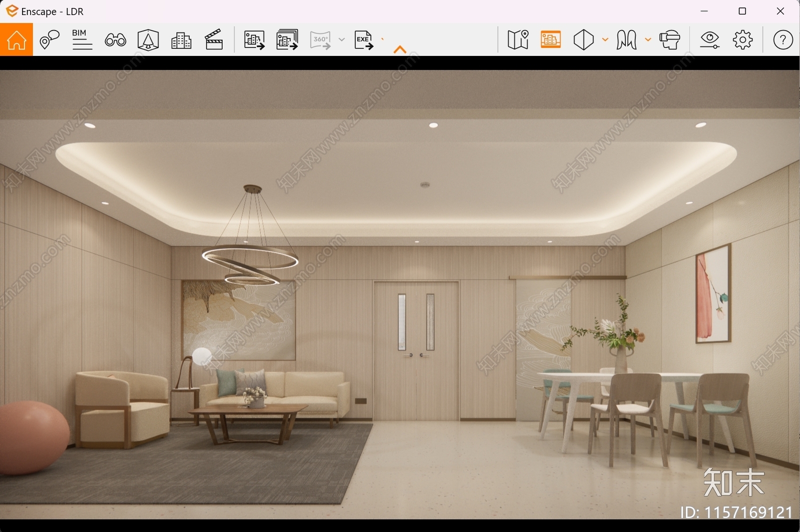Click the wall painting above the sofa

point(238,320)
